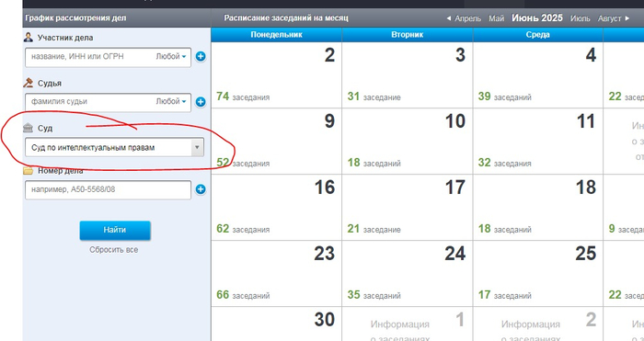Click Расписание заседаний на месяц heading
This screenshot has width=644, height=341.
[286, 18]
